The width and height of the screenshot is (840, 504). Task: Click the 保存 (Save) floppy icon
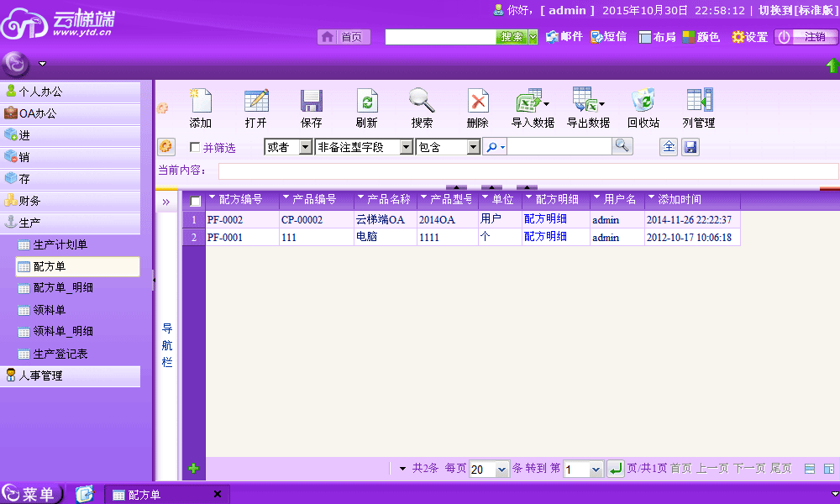pyautogui.click(x=312, y=101)
